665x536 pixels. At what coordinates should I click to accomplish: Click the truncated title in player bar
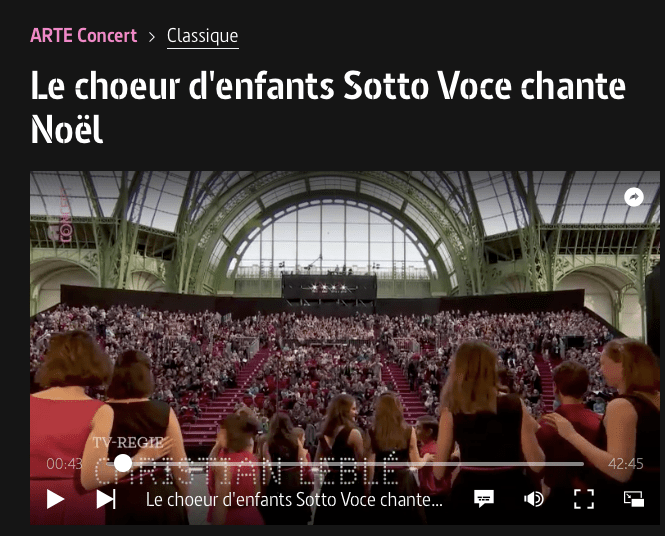(x=294, y=500)
